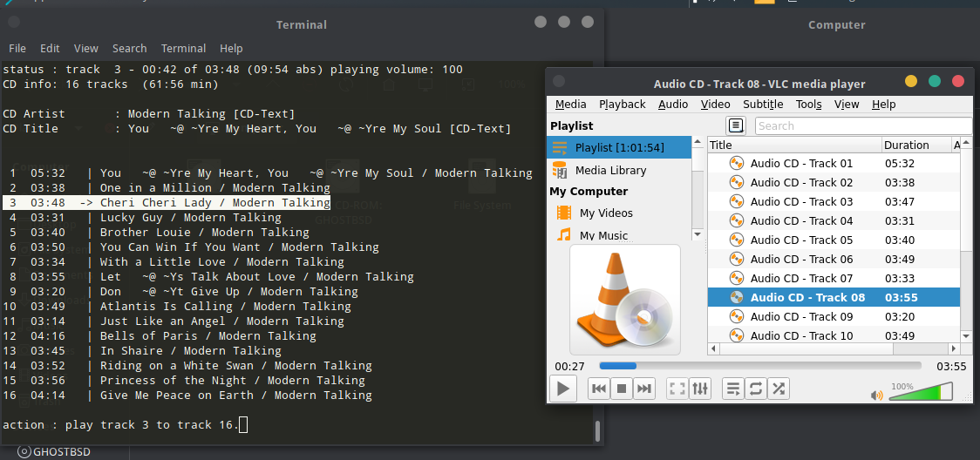Open VLC extended settings (equalizer icon)
This screenshot has width=980, height=460.
tap(700, 389)
